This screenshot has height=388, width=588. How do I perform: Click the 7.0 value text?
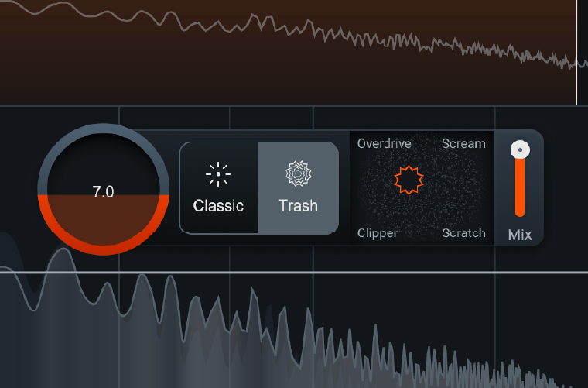tap(104, 192)
